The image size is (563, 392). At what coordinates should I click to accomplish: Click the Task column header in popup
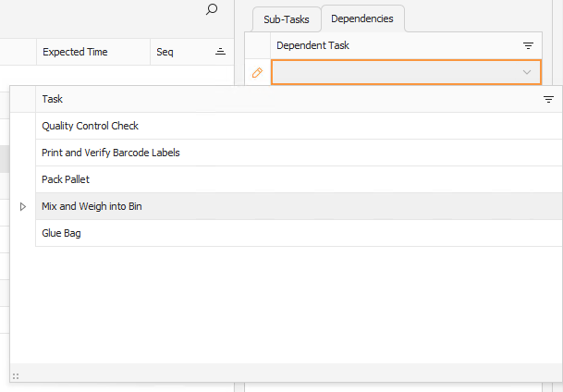click(x=299, y=99)
